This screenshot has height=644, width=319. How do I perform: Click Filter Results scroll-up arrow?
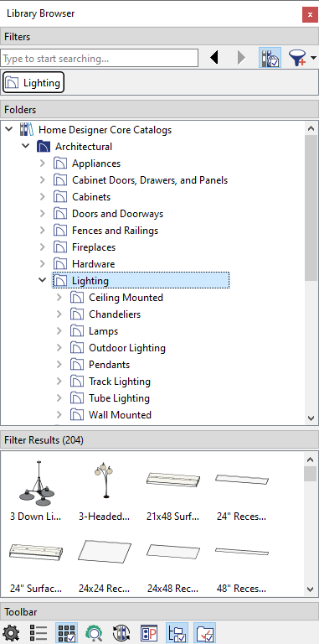click(311, 460)
